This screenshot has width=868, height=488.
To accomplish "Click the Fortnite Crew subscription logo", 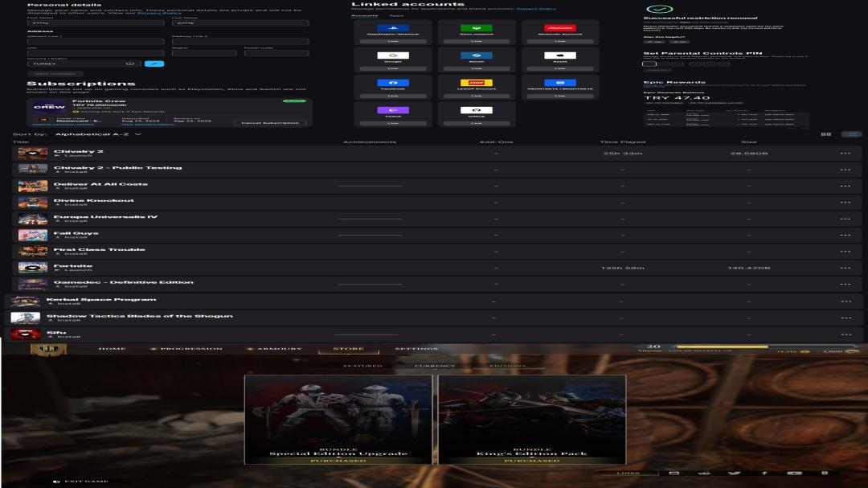I will pos(49,107).
